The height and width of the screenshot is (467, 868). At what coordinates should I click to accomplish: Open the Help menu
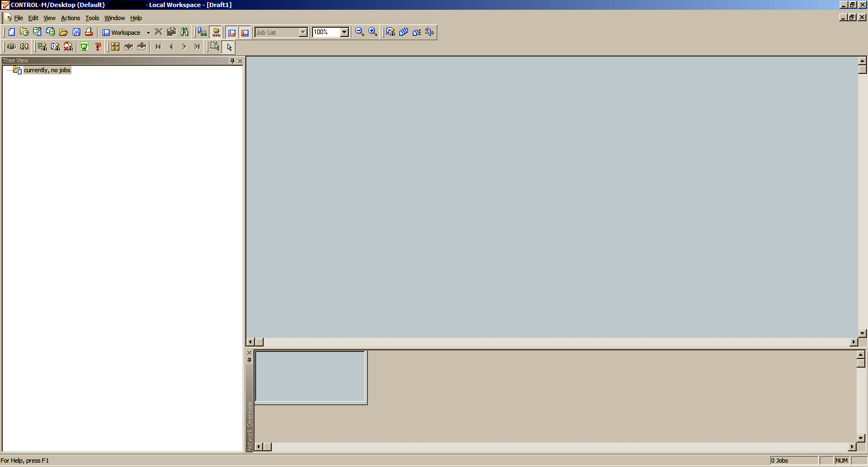[x=136, y=18]
